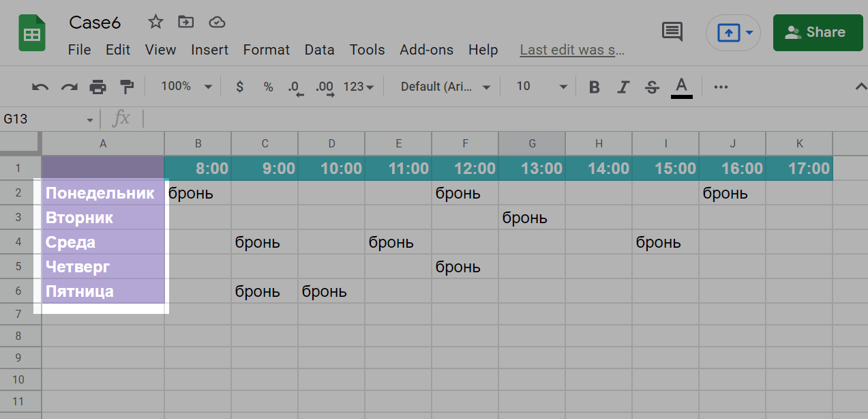Select the paint format roller tool
The image size is (868, 419).
point(127,87)
